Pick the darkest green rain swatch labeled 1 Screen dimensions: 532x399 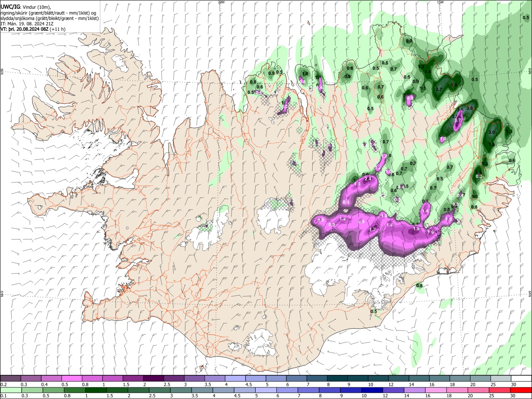click(96, 390)
